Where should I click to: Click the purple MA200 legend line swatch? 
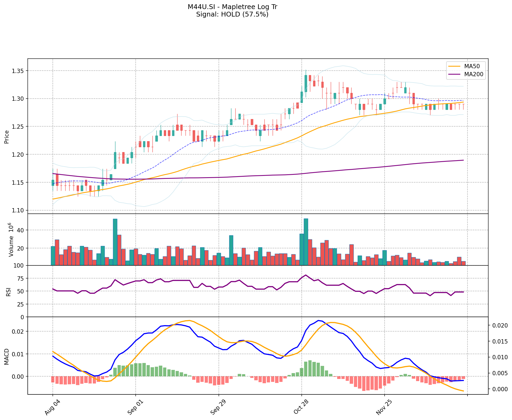454,74
